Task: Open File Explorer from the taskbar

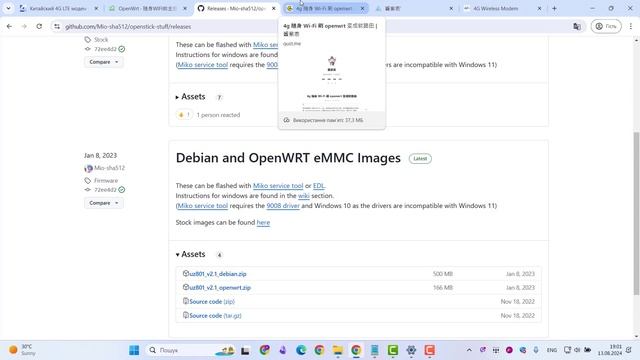Action: point(338,350)
